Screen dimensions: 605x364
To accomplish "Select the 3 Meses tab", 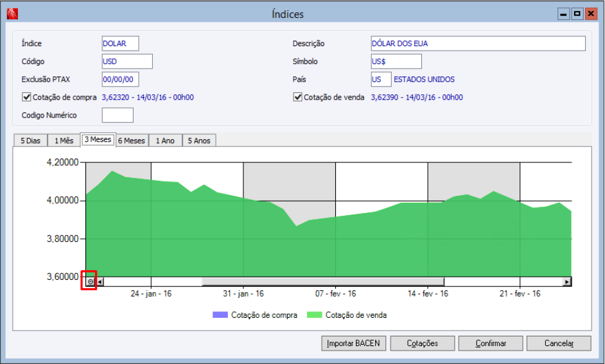I will tap(98, 139).
